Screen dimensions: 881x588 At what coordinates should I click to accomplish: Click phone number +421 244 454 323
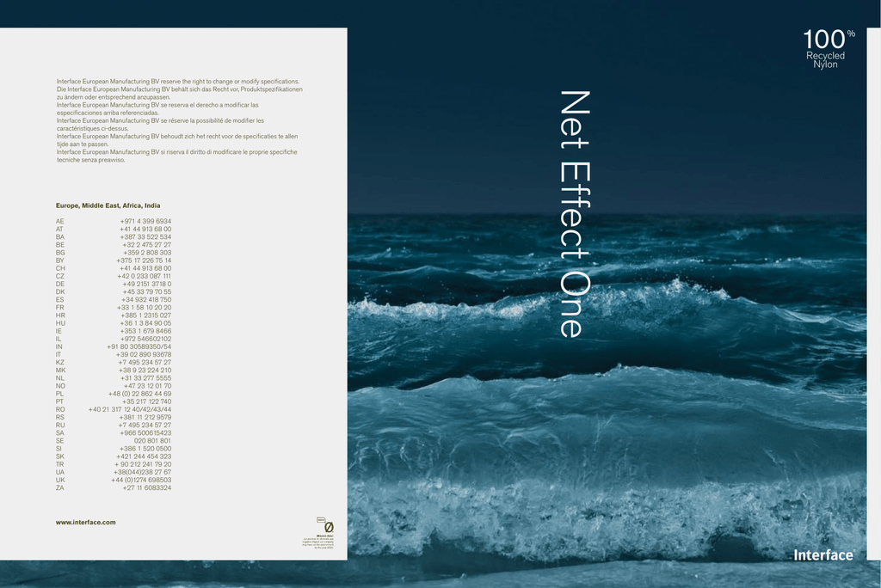pyautogui.click(x=144, y=457)
